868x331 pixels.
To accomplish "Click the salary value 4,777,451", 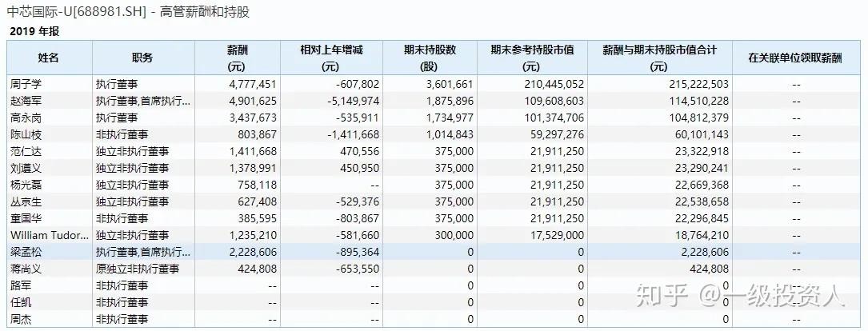I will click(253, 83).
